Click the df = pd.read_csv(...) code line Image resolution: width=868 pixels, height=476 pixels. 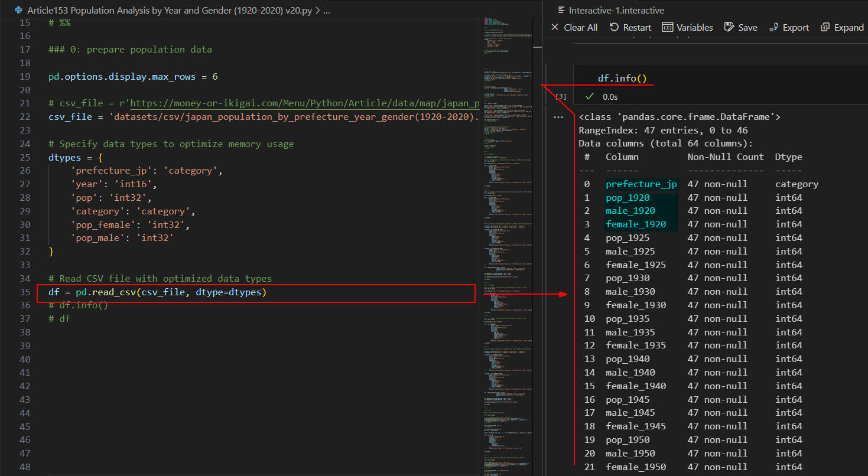[x=158, y=292]
